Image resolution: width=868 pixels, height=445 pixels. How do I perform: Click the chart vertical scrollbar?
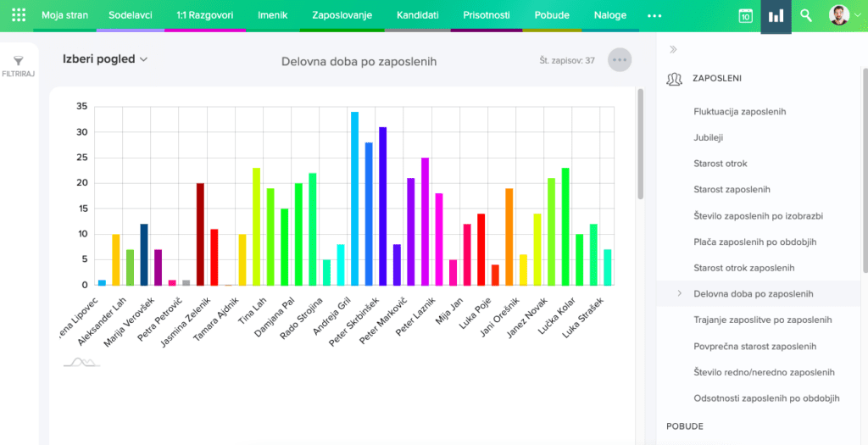coord(640,144)
